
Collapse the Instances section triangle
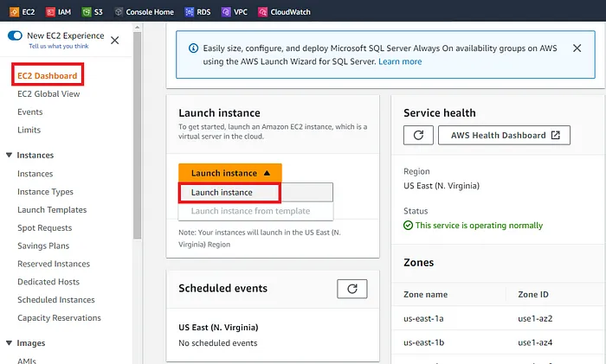(x=9, y=155)
